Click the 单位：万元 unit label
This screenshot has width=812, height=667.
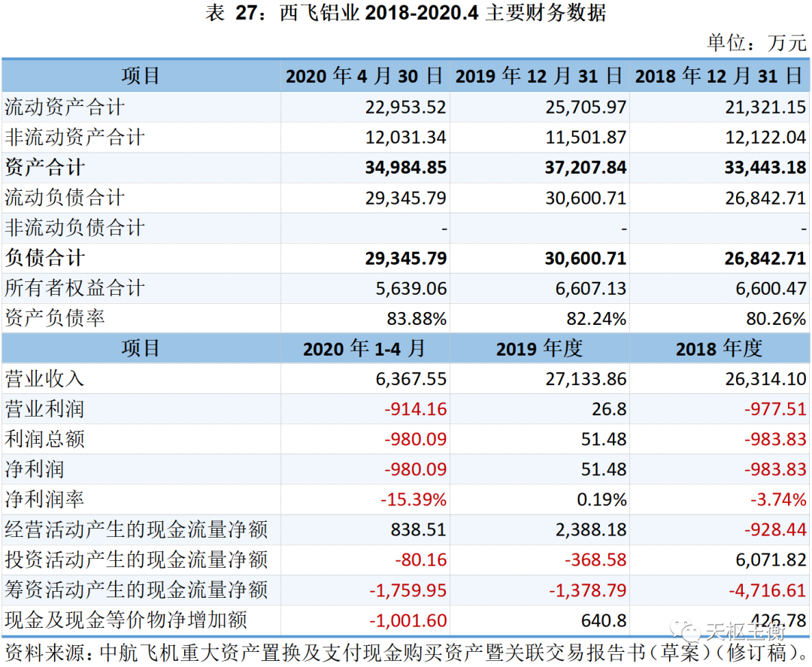(756, 42)
